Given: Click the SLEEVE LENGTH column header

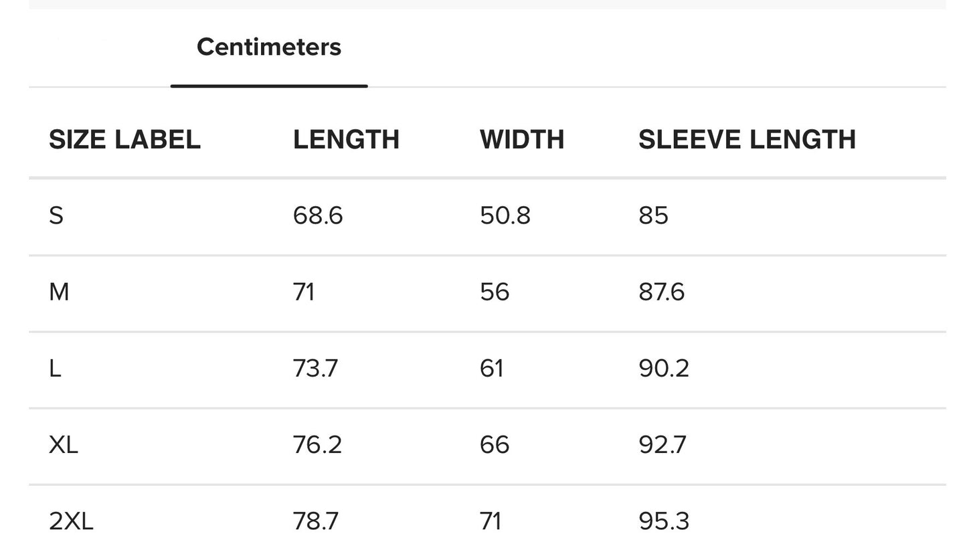Looking at the screenshot, I should tap(747, 140).
